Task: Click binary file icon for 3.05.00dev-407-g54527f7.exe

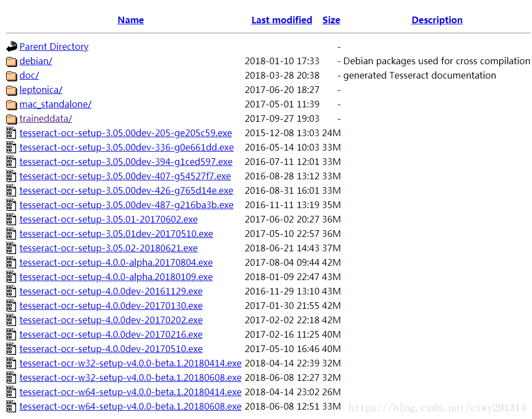Action: 11,176
